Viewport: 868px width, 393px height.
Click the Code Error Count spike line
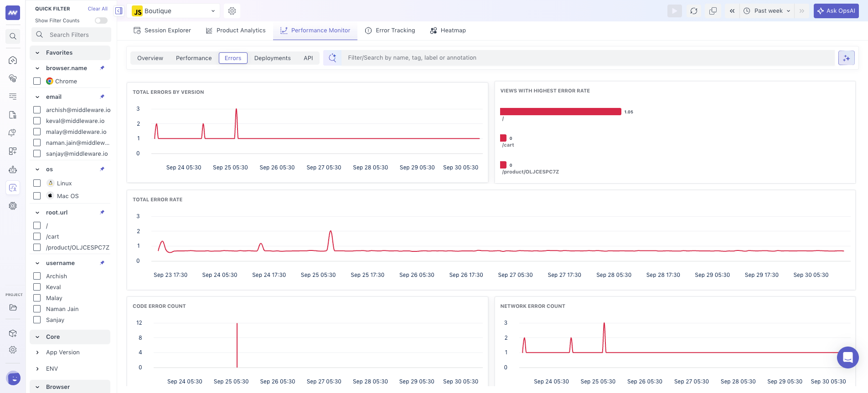tap(237, 345)
